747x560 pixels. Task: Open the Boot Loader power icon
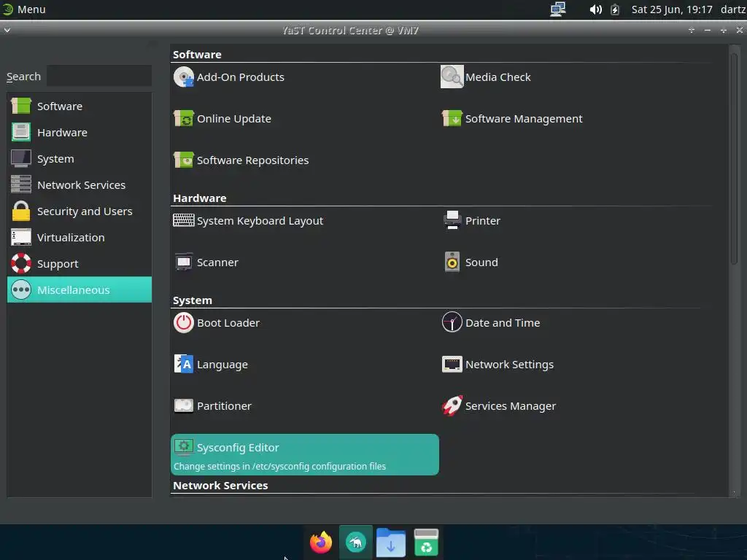pyautogui.click(x=183, y=322)
